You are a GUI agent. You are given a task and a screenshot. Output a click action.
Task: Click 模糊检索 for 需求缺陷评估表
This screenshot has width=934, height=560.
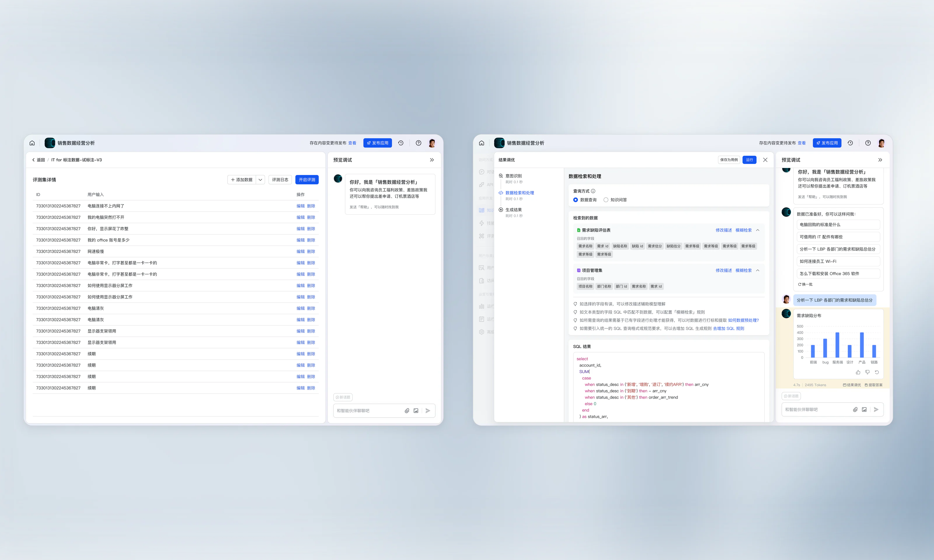(744, 230)
